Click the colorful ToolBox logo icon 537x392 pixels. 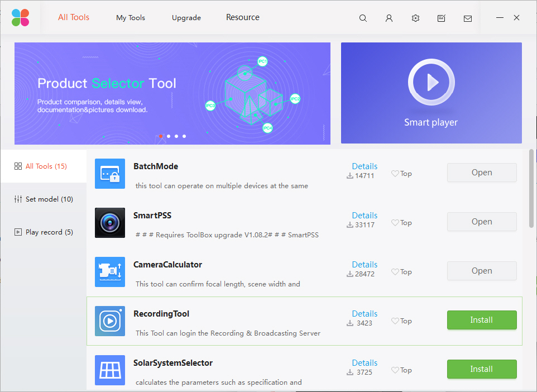(x=20, y=17)
